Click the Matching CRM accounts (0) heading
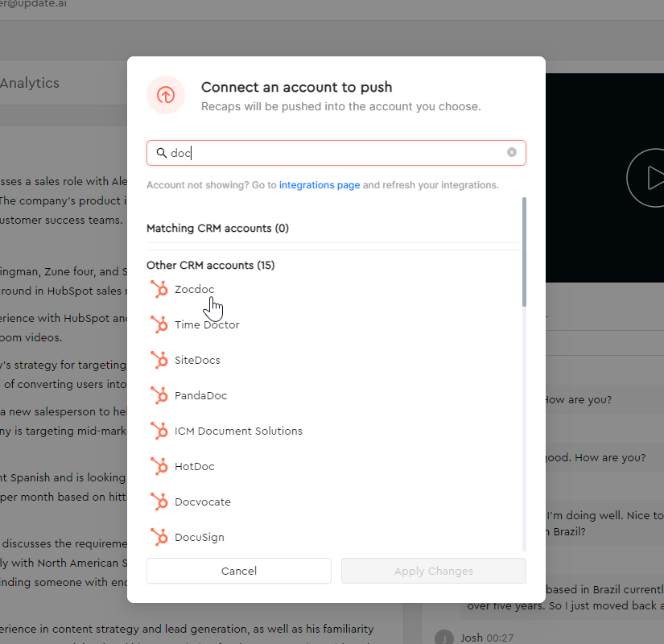 (x=217, y=229)
